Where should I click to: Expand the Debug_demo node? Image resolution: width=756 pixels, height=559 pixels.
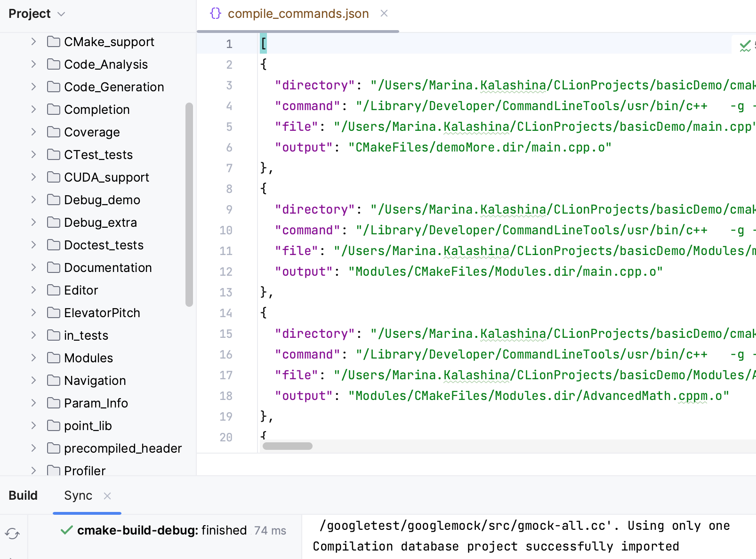[x=33, y=200]
